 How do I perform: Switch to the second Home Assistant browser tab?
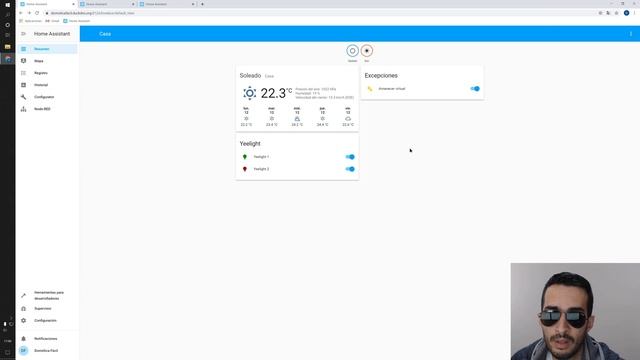tap(107, 4)
